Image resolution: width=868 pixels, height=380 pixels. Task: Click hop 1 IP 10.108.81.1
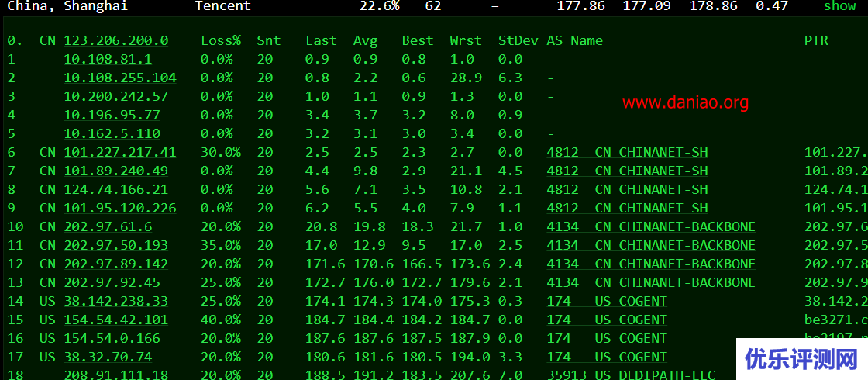click(108, 59)
